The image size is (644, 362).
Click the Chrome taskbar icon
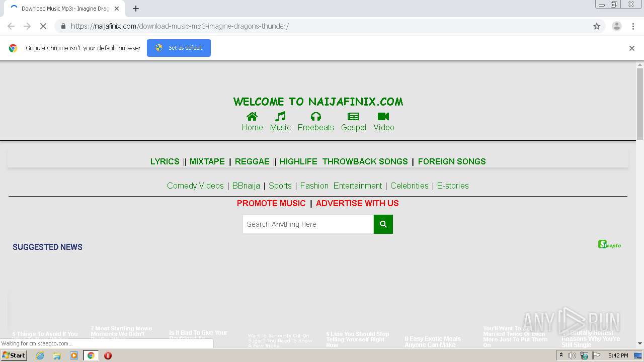click(91, 355)
